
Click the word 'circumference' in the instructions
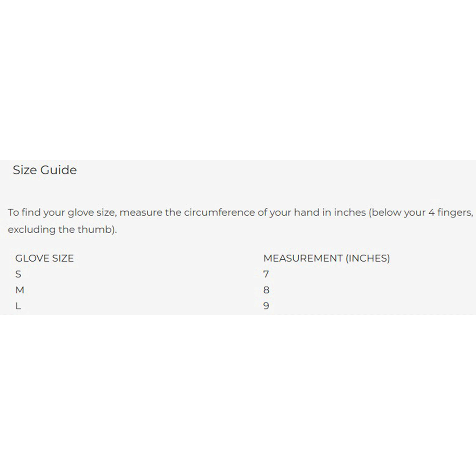pyautogui.click(x=219, y=212)
